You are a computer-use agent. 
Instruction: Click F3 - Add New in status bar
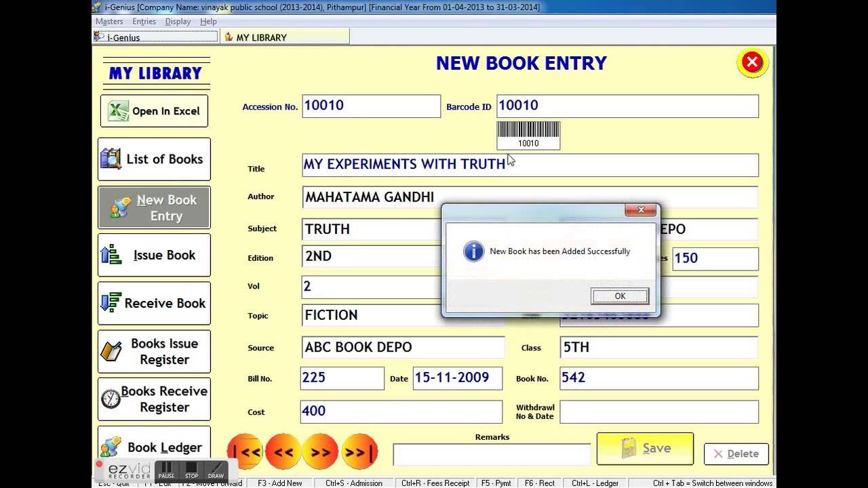pos(279,483)
